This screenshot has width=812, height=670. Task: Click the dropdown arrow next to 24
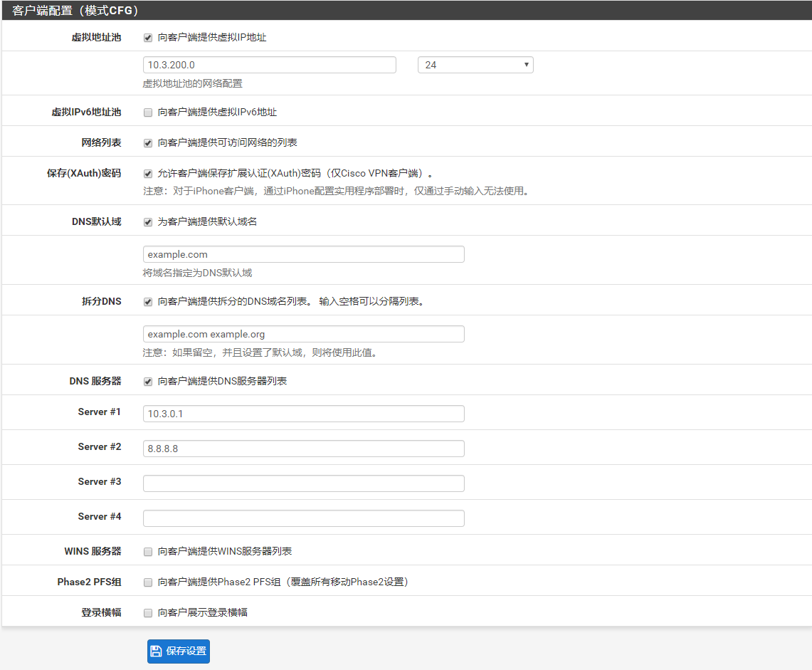(525, 64)
